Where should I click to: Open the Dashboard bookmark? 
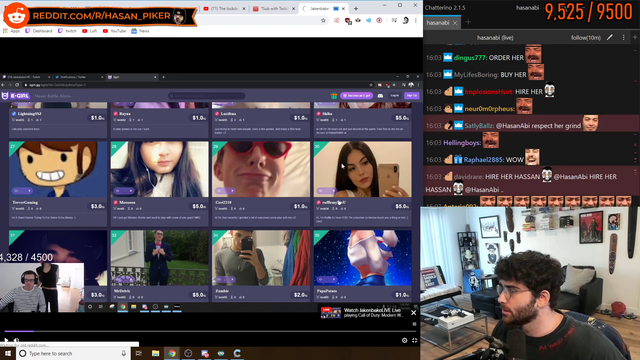pos(39,31)
